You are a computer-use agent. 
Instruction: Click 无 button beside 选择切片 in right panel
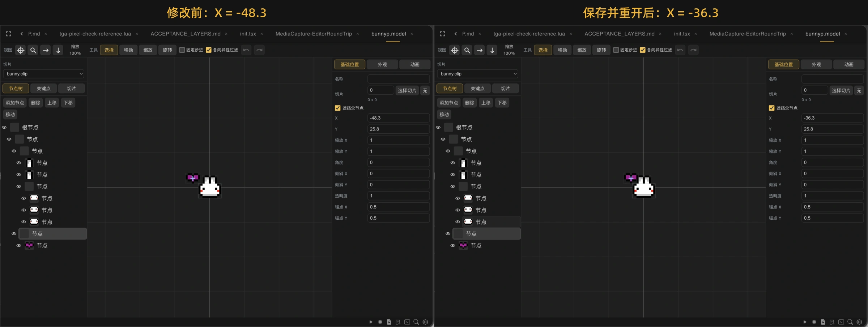[859, 90]
